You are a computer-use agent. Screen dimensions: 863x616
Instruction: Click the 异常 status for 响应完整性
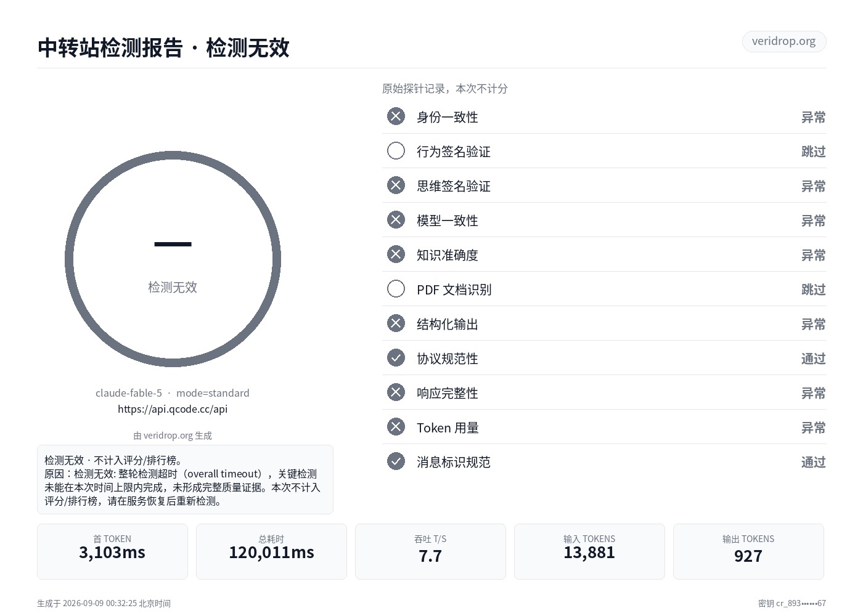pyautogui.click(x=813, y=393)
